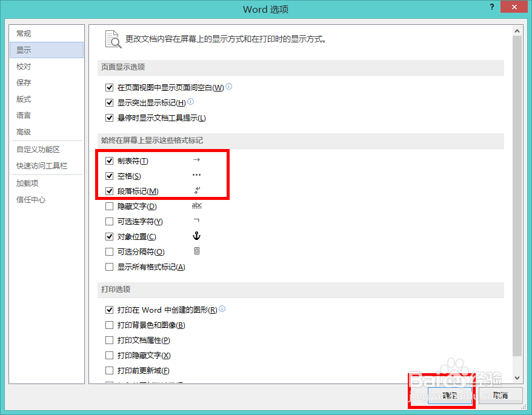Open the 校对 category

pyautogui.click(x=47, y=67)
